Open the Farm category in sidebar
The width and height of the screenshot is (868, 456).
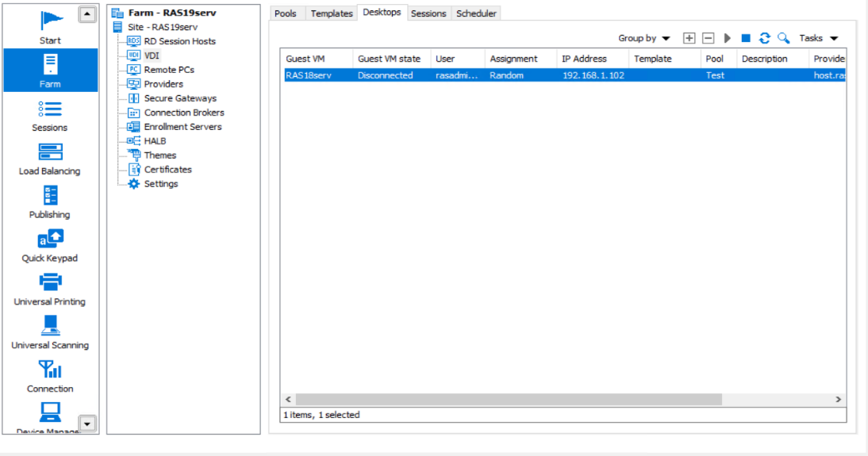[50, 70]
